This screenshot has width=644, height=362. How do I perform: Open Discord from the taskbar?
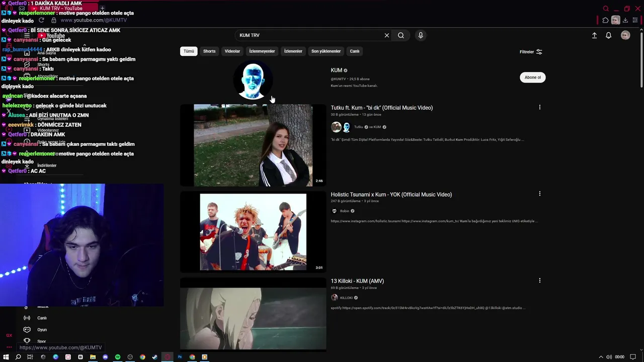105,357
